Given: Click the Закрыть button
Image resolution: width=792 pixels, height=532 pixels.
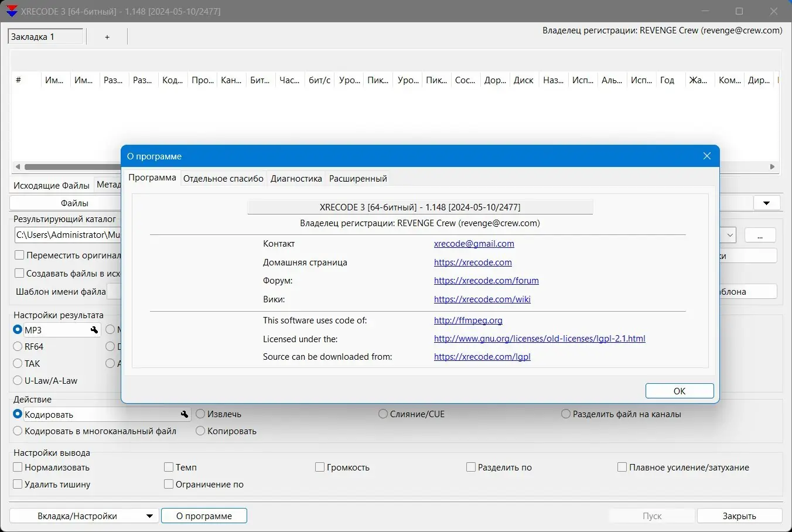Looking at the screenshot, I should pyautogui.click(x=739, y=516).
